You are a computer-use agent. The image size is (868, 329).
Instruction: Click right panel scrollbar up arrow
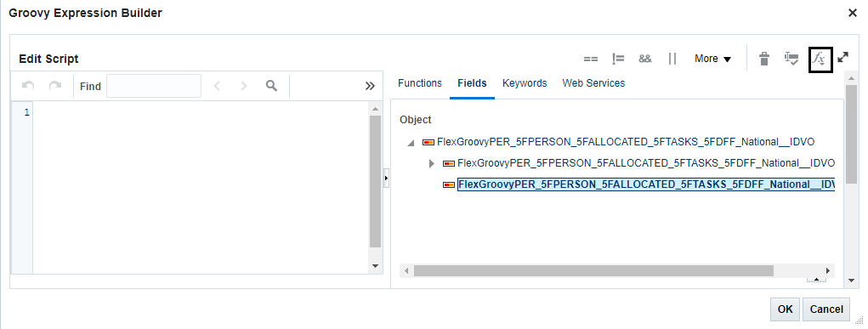click(851, 79)
